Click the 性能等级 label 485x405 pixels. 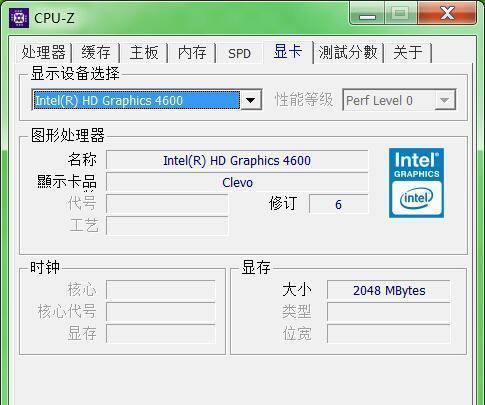pyautogui.click(x=304, y=100)
